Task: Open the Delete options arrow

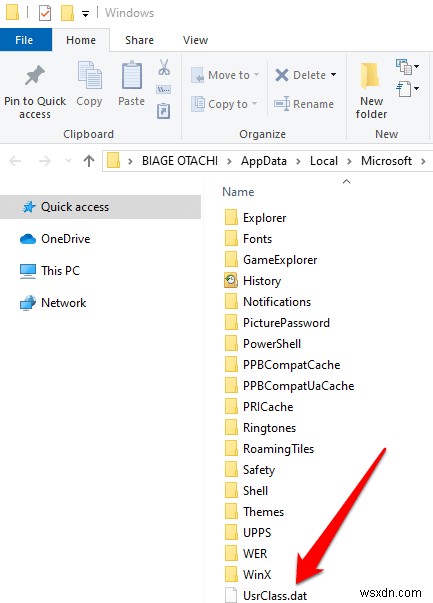Action: [333, 74]
